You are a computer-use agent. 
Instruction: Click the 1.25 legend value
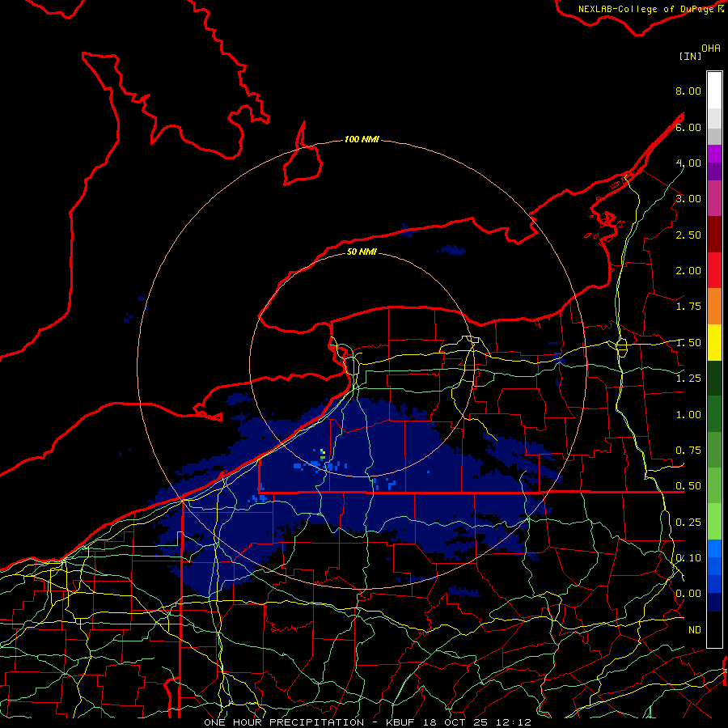click(688, 378)
